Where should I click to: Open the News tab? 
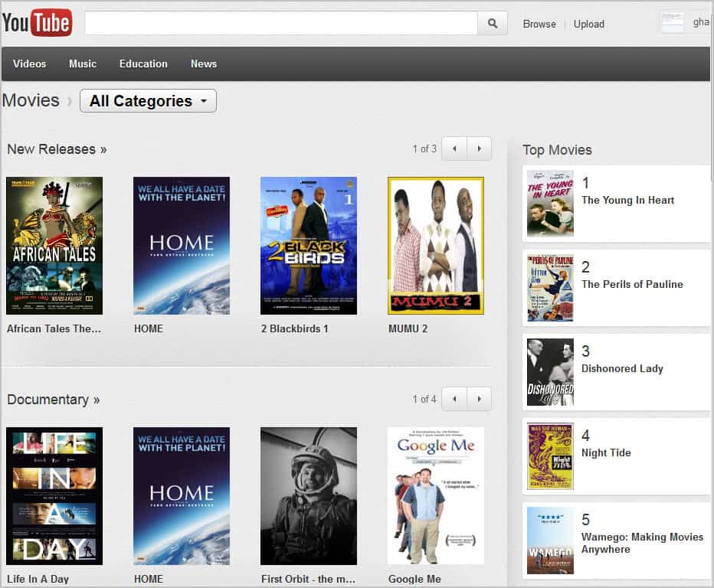click(x=204, y=64)
